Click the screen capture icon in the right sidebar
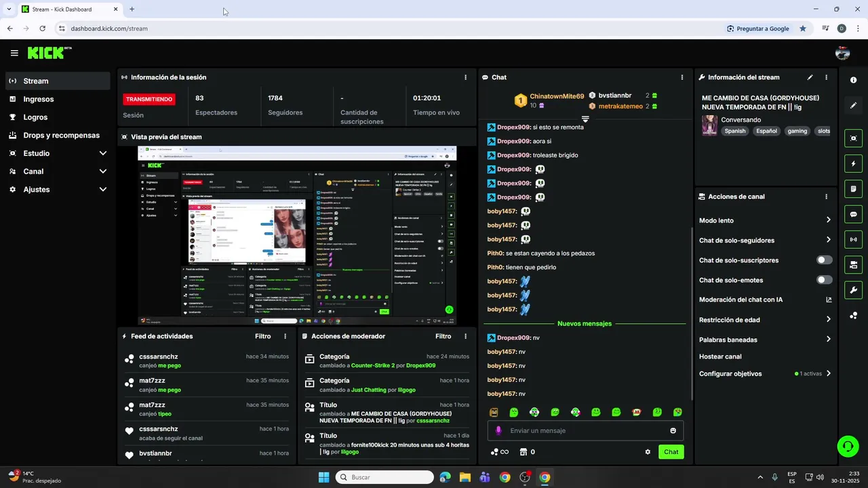This screenshot has height=488, width=868. point(853,138)
